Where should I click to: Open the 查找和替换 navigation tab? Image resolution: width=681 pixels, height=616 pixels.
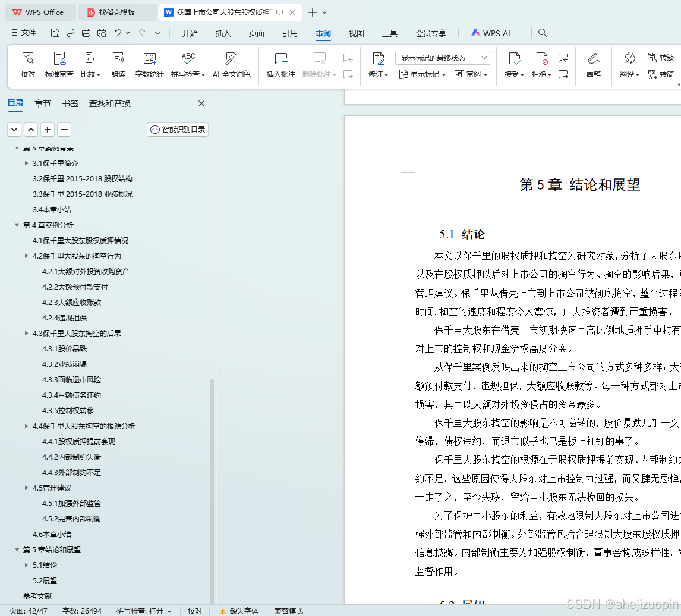pyautogui.click(x=110, y=103)
